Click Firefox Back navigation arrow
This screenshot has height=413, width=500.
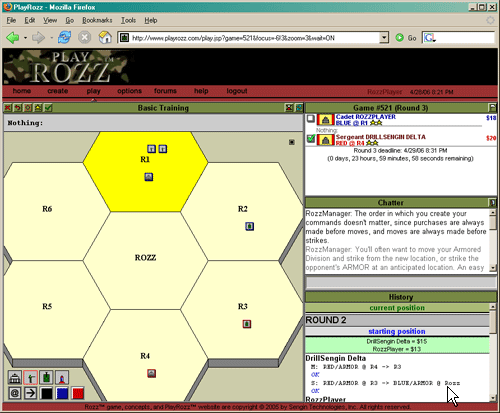tap(13, 38)
